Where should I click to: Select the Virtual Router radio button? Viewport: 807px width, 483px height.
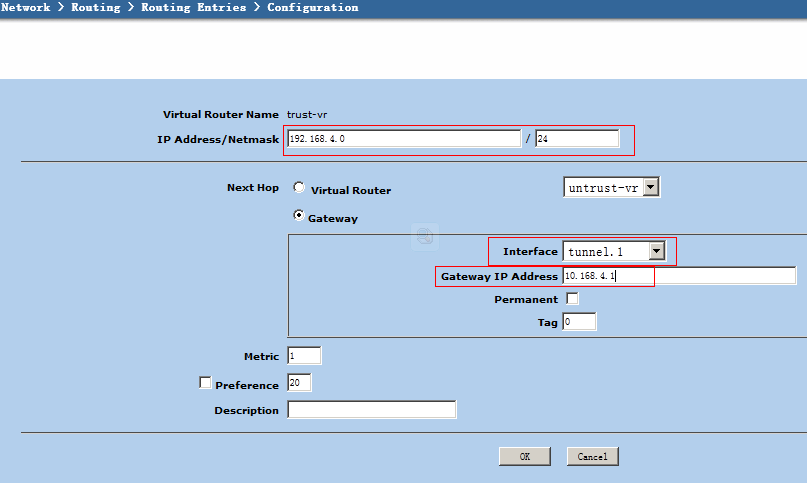(x=299, y=188)
